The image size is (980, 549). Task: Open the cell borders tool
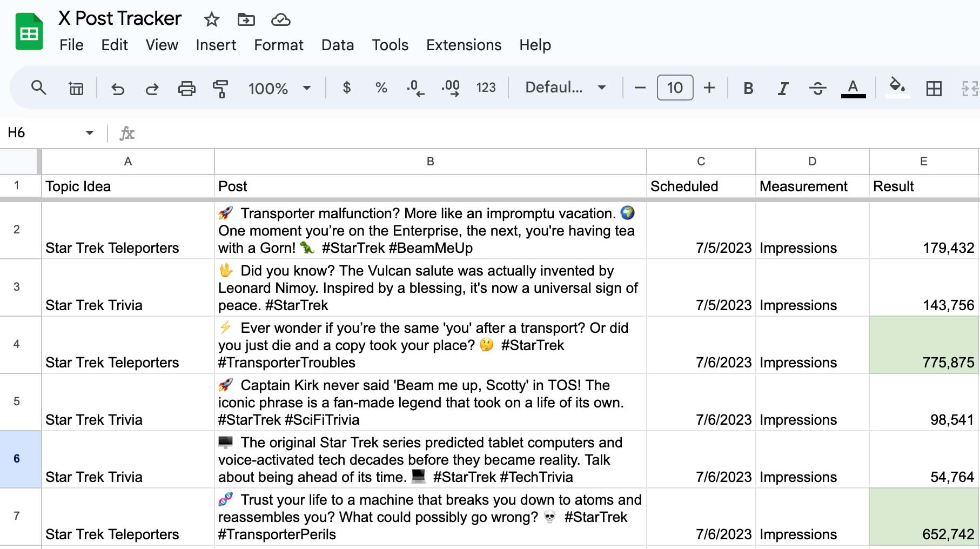934,88
